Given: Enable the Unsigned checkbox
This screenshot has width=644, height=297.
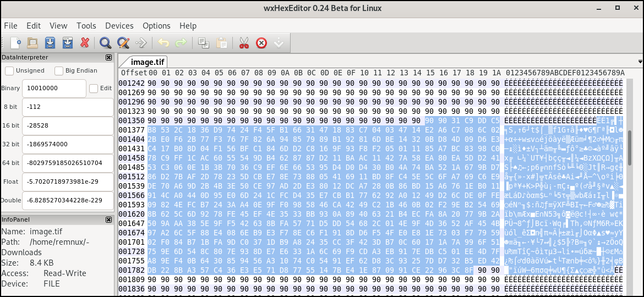Looking at the screenshot, I should (9, 70).
